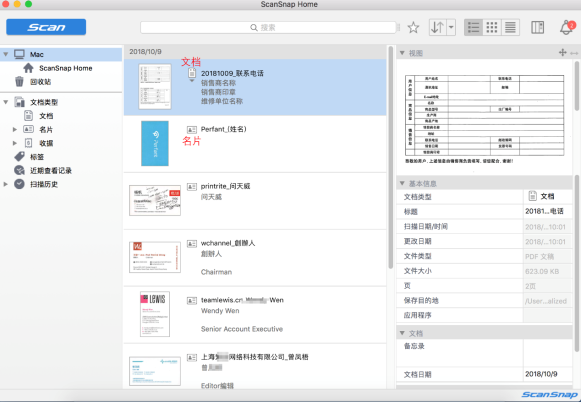Edit the 标题 value field
Screen dimensions: 581x402
click(547, 212)
